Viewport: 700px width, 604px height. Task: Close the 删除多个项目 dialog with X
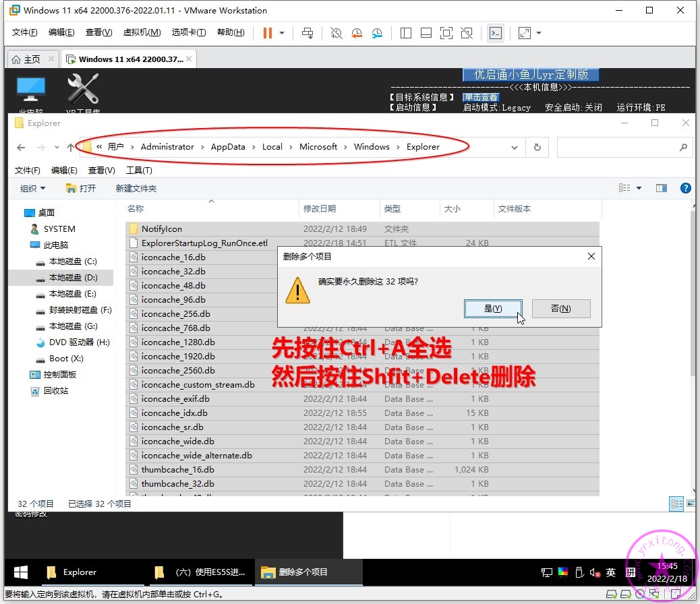pos(591,256)
